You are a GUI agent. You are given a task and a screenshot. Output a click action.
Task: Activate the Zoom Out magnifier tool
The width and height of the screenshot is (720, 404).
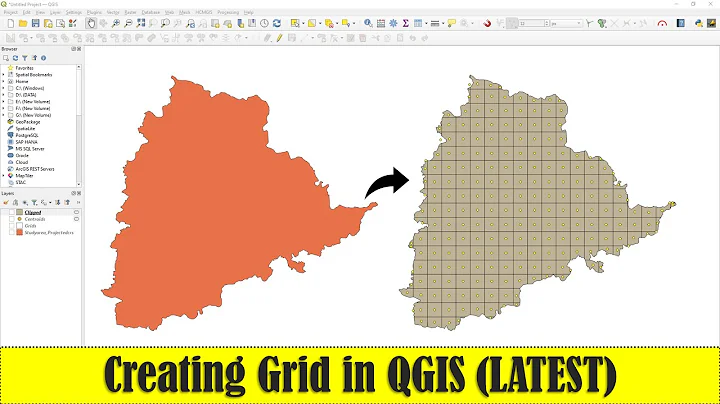tap(128, 23)
